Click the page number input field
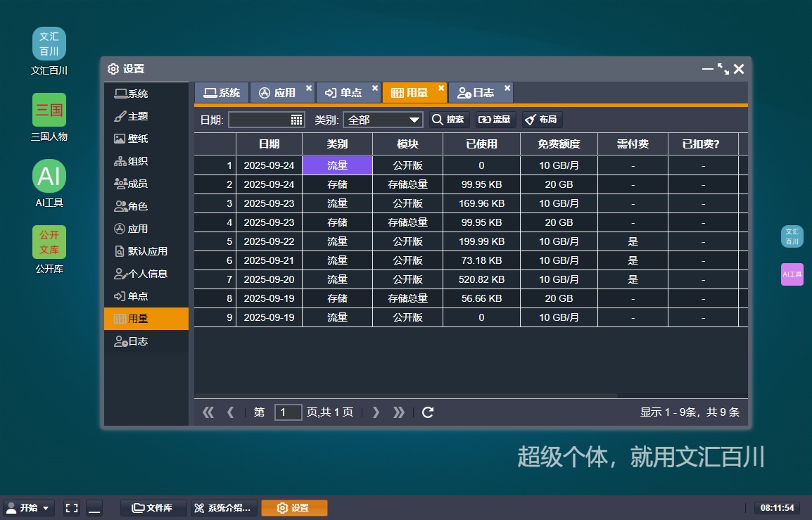Viewport: 812px width, 520px height. click(288, 412)
